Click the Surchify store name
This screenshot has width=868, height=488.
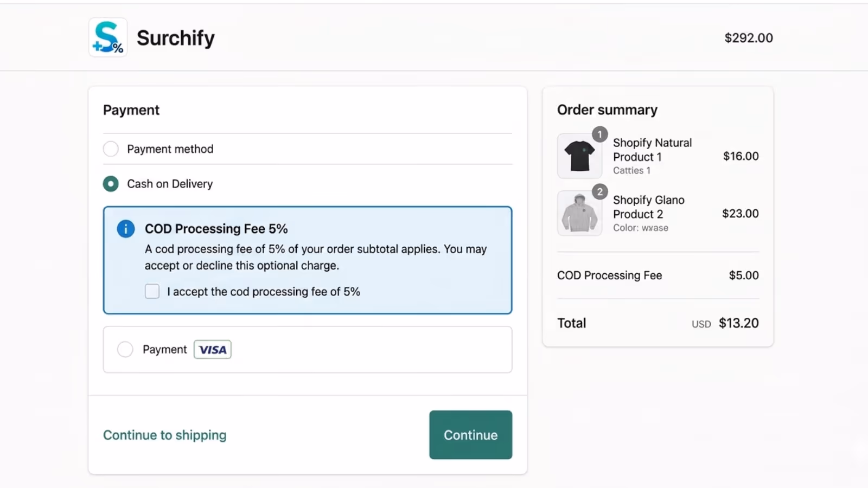pos(176,38)
